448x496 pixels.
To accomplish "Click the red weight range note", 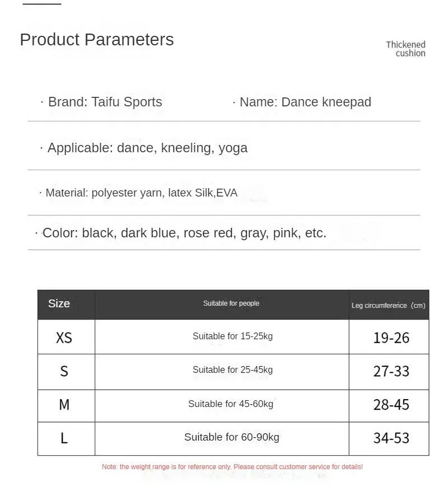I will (x=232, y=467).
